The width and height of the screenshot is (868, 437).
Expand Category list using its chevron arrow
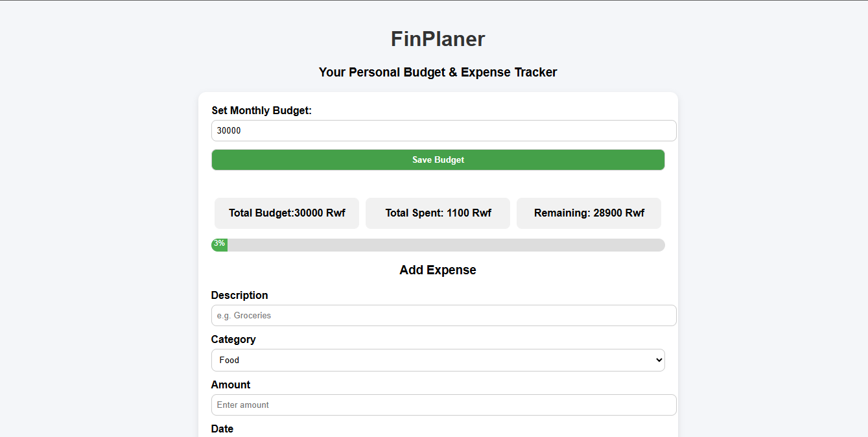click(x=659, y=360)
